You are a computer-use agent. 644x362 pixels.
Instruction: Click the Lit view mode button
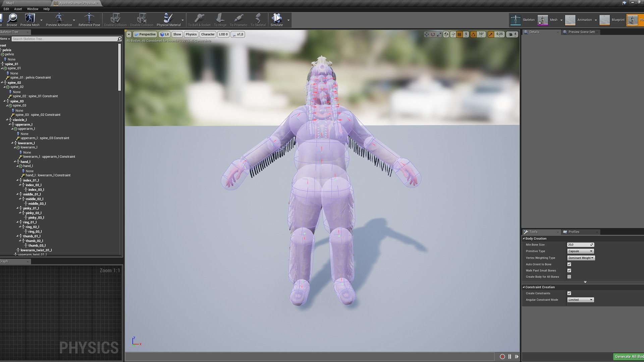tap(164, 34)
